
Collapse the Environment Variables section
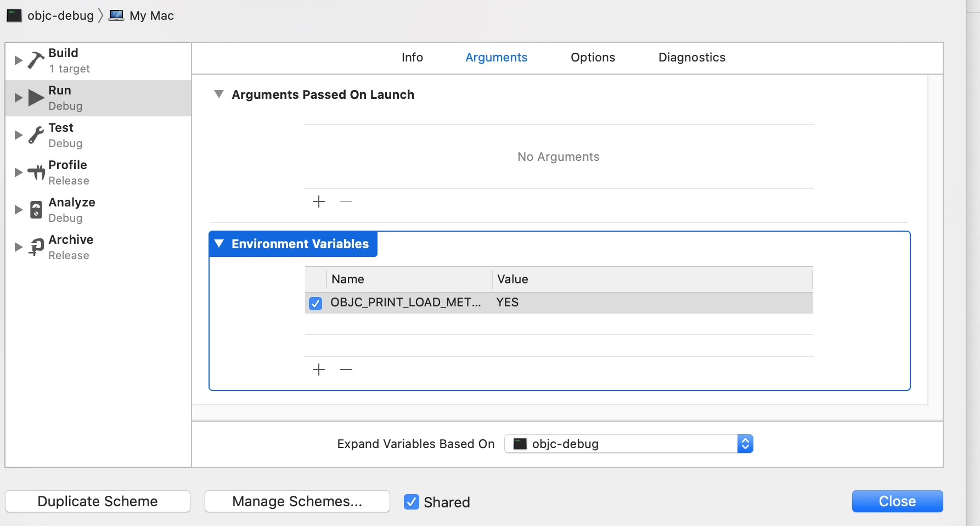click(219, 244)
